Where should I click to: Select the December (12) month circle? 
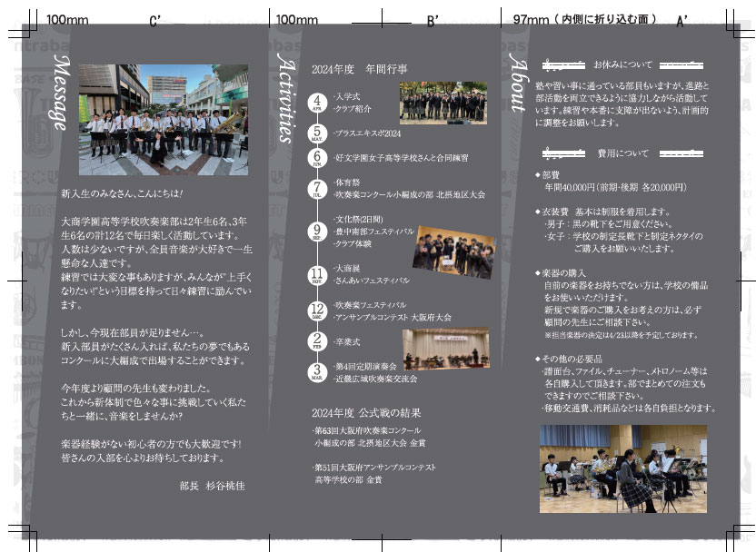(317, 311)
